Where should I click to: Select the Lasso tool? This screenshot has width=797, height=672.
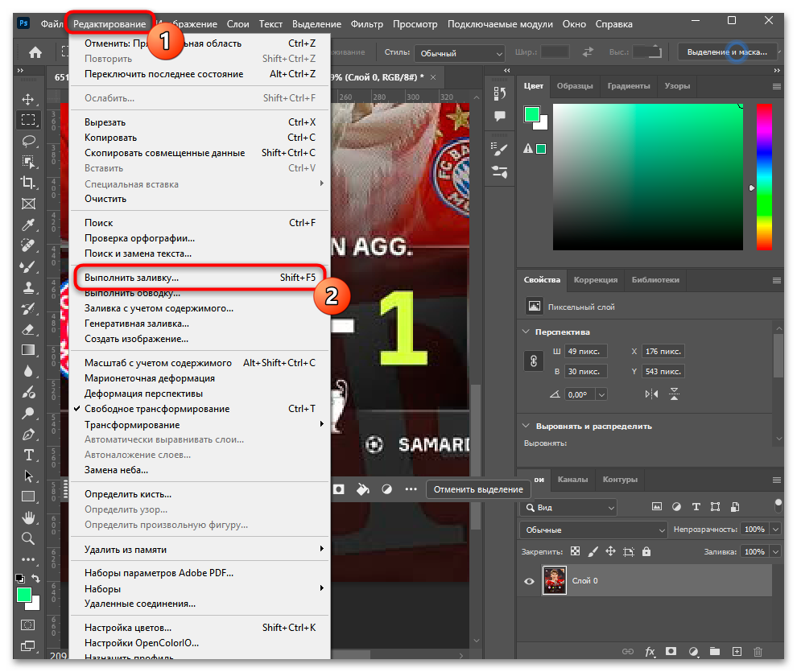[x=28, y=141]
